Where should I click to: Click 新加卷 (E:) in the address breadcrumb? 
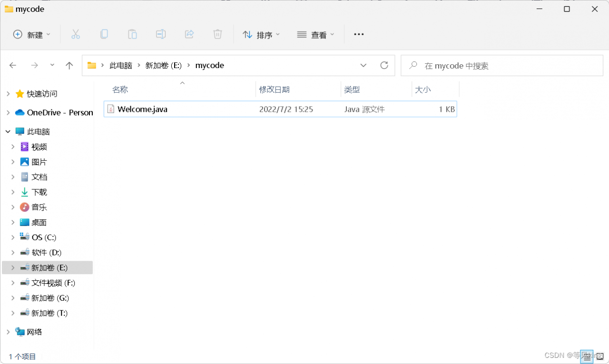pyautogui.click(x=164, y=66)
